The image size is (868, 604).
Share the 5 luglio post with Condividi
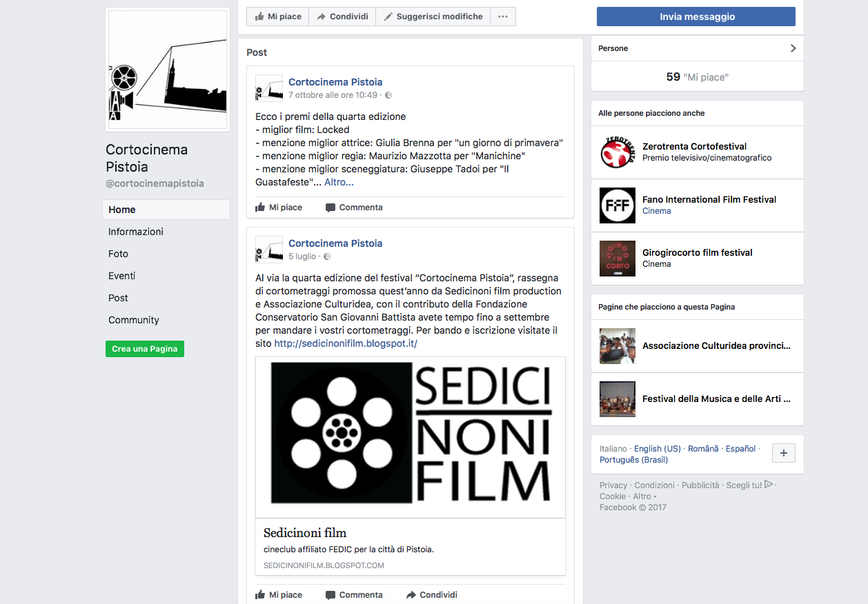click(x=431, y=595)
